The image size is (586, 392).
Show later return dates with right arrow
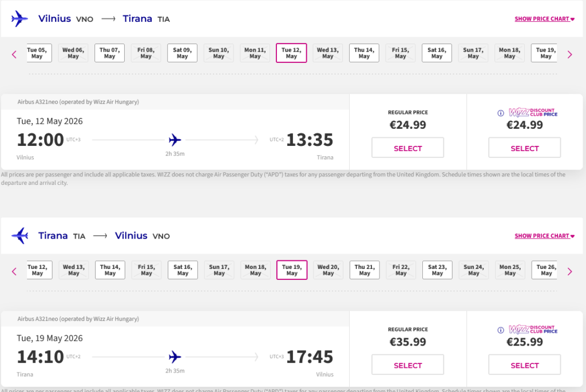569,271
